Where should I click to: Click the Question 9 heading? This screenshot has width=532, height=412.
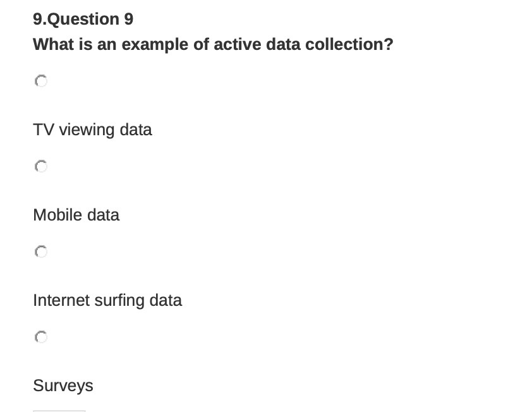83,19
